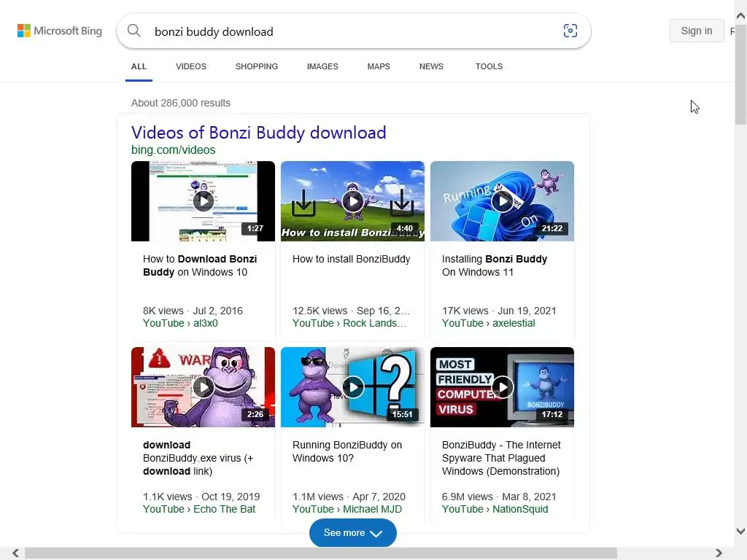Click '1.1K views · Oct 19, 2019' text

click(x=201, y=497)
